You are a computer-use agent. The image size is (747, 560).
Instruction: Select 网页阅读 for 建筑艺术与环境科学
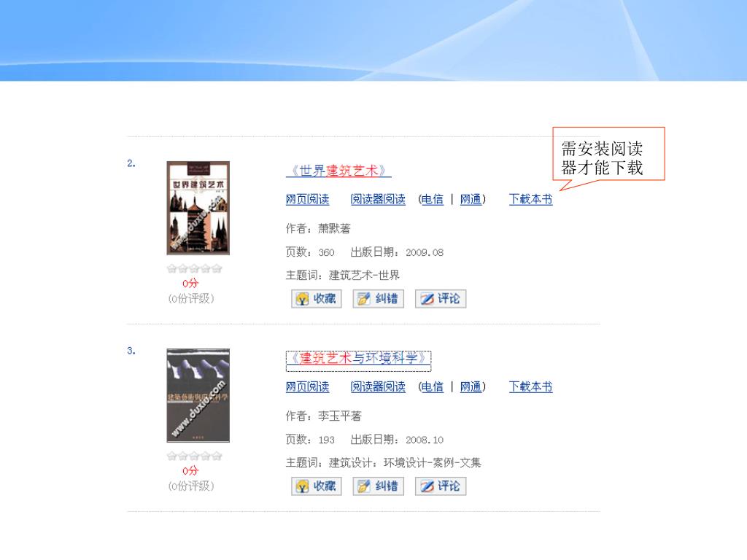307,386
